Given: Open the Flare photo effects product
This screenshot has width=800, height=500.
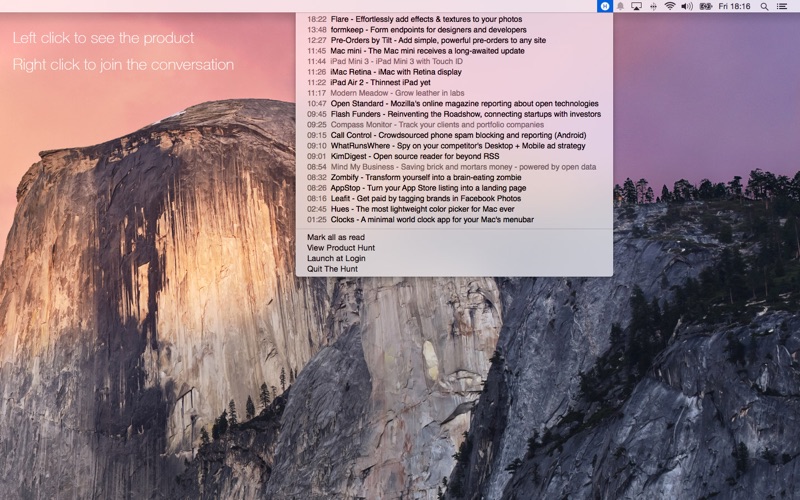Looking at the screenshot, I should click(x=454, y=19).
